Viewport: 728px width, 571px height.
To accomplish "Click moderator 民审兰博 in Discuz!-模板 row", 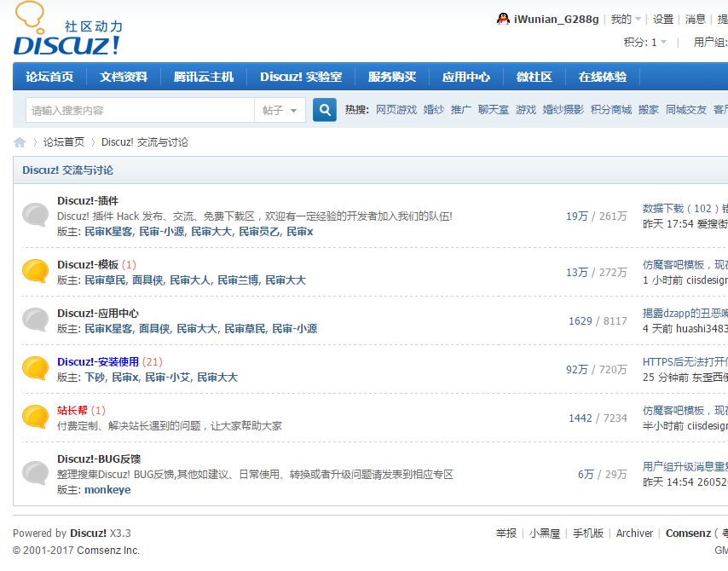I will pyautogui.click(x=238, y=280).
